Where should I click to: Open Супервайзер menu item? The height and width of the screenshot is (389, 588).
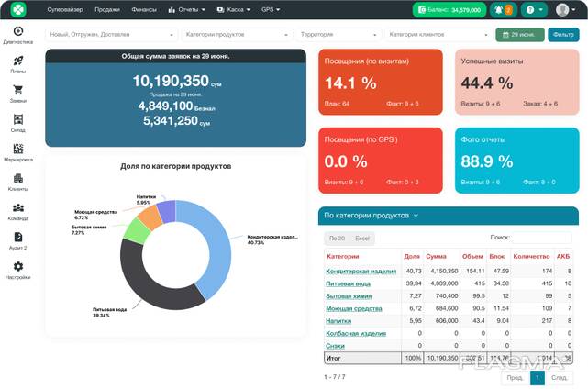click(x=65, y=9)
